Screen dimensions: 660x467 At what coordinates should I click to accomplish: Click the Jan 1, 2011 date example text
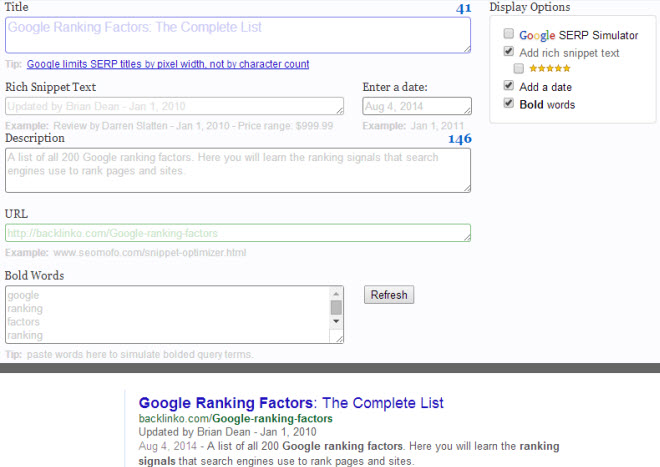(x=437, y=126)
